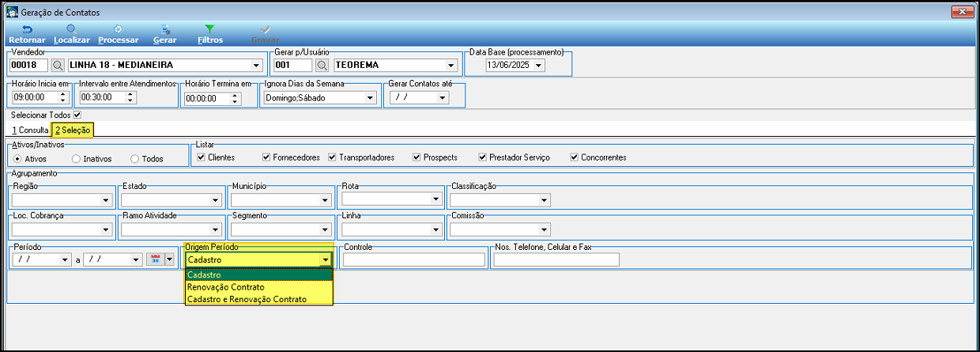Click the Gerar p/Usuário code field 001

(293, 66)
